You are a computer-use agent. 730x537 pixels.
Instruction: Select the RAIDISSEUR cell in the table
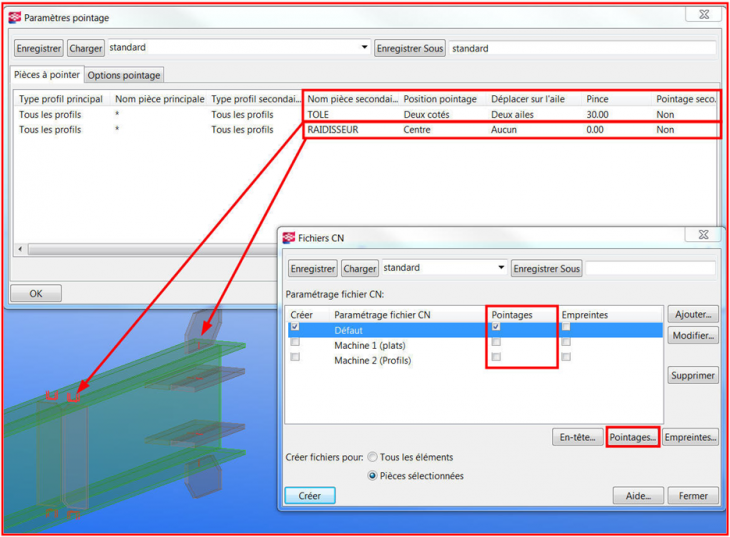tap(333, 130)
